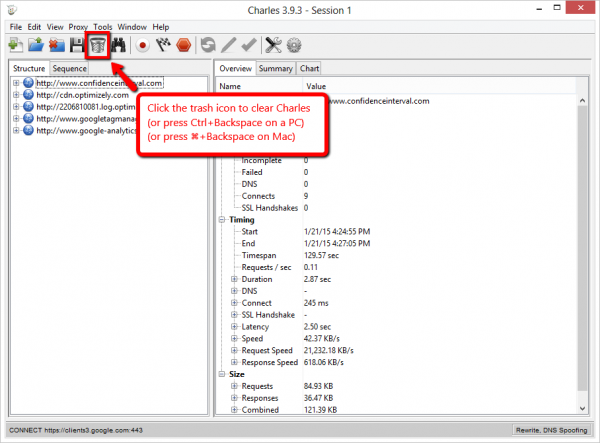600x443 pixels.
Task: Click the Validate checkmark icon
Action: (x=249, y=45)
